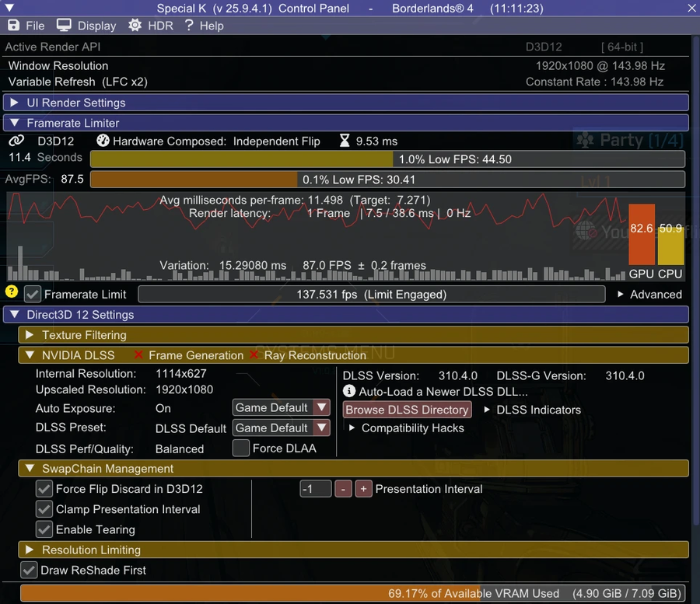Click the red X beside Frame Generation

[139, 355]
